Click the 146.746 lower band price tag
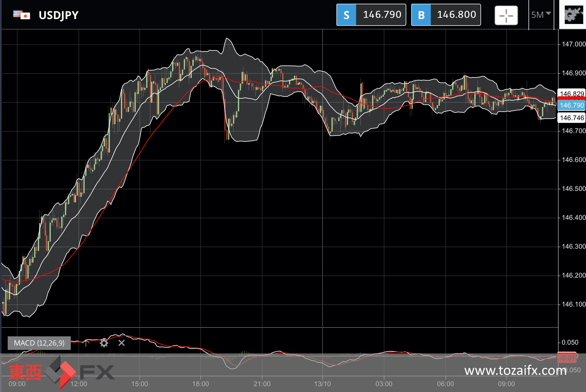This screenshot has width=586, height=392. (x=572, y=118)
